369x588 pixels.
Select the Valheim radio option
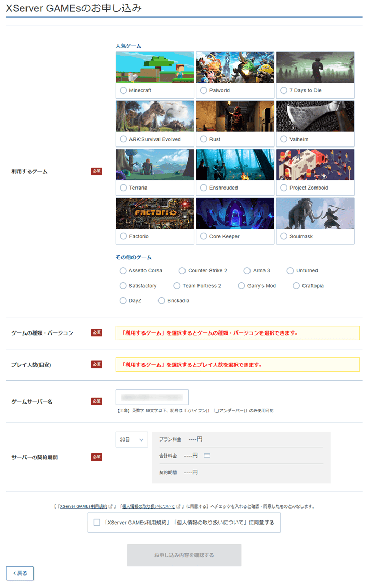point(284,139)
